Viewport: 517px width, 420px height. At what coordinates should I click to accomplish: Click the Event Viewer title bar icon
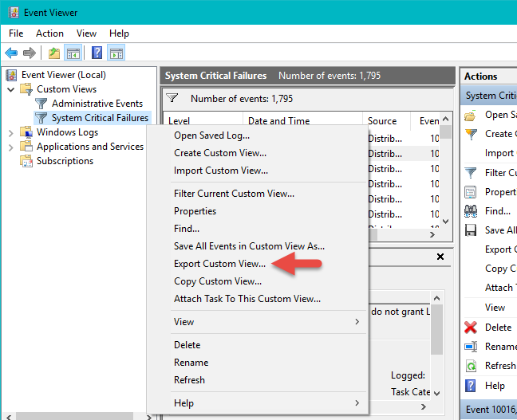[14, 13]
